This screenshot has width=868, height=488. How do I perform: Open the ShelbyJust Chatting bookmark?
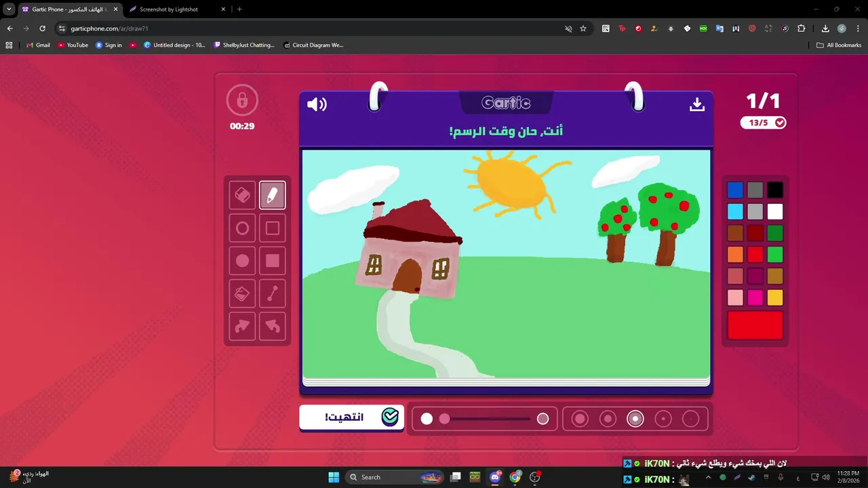pyautogui.click(x=243, y=45)
